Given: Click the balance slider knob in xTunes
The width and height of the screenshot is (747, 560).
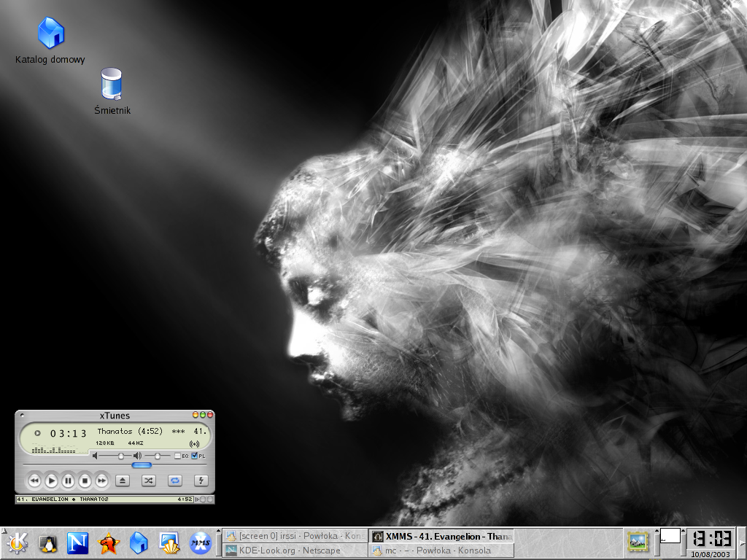Looking at the screenshot, I should click(x=158, y=456).
